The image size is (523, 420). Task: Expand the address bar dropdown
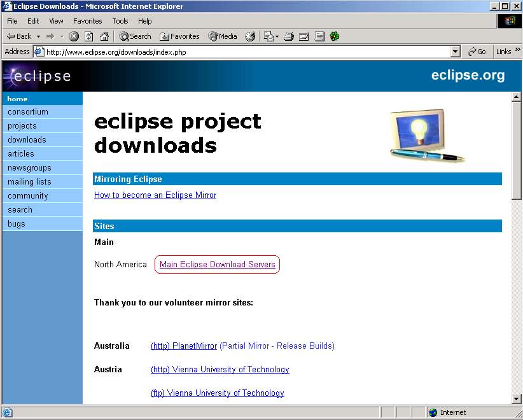pos(455,52)
